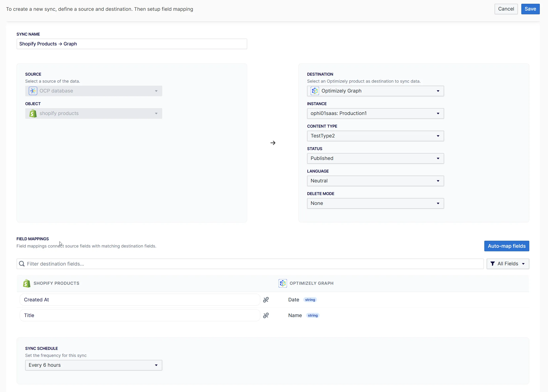Focus the Filter destination fields search box

250,264
